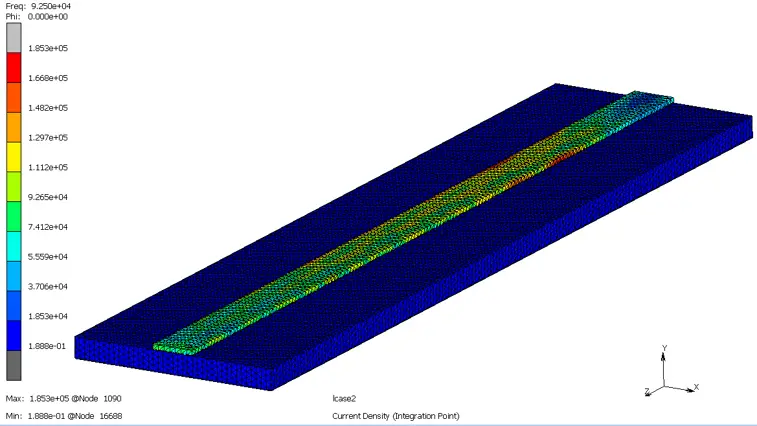Pick the red band in the color legend

pos(13,66)
